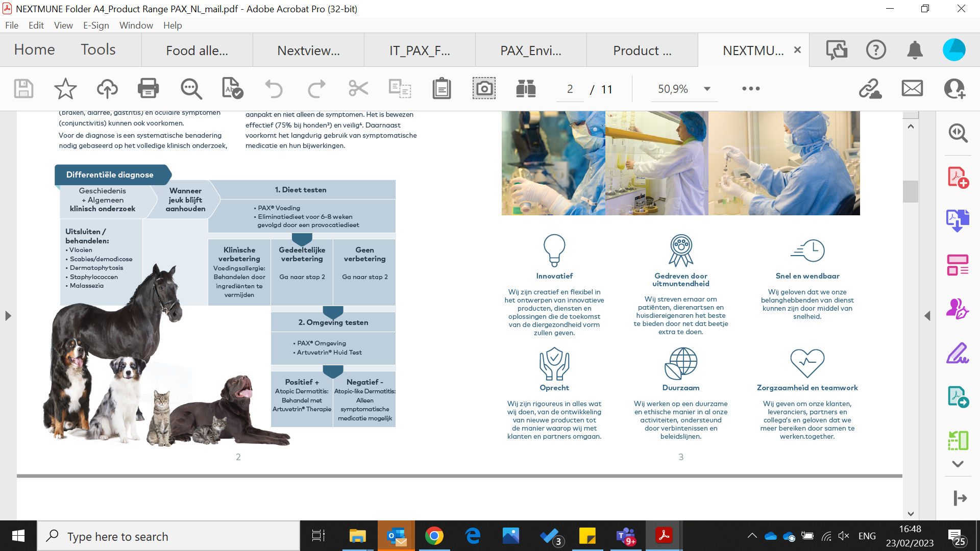The height and width of the screenshot is (551, 980).
Task: Open the Create PDF tool in right panel
Action: click(x=958, y=178)
